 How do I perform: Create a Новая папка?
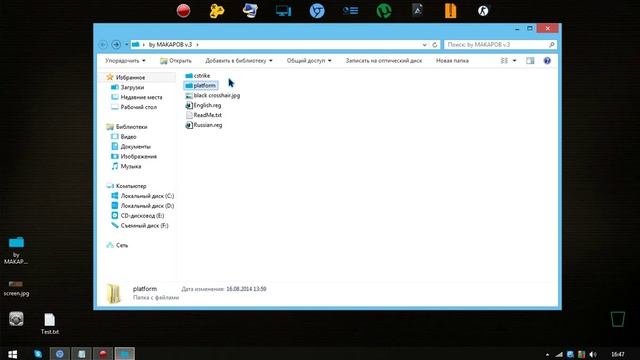pyautogui.click(x=452, y=61)
